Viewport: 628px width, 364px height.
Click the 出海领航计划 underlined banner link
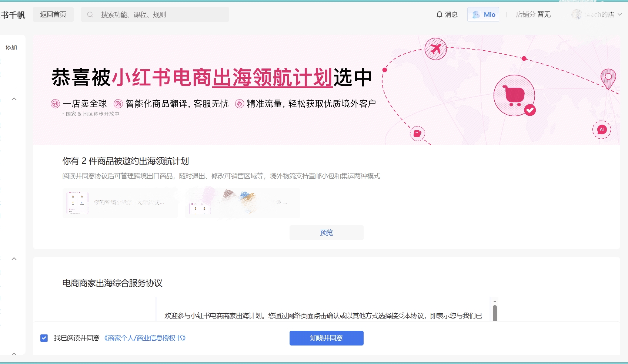[272, 78]
